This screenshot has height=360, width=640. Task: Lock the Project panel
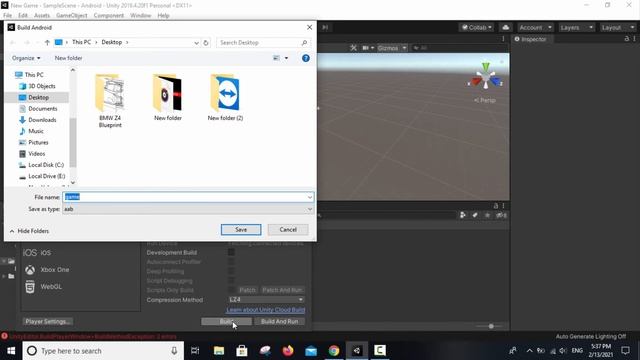496,206
